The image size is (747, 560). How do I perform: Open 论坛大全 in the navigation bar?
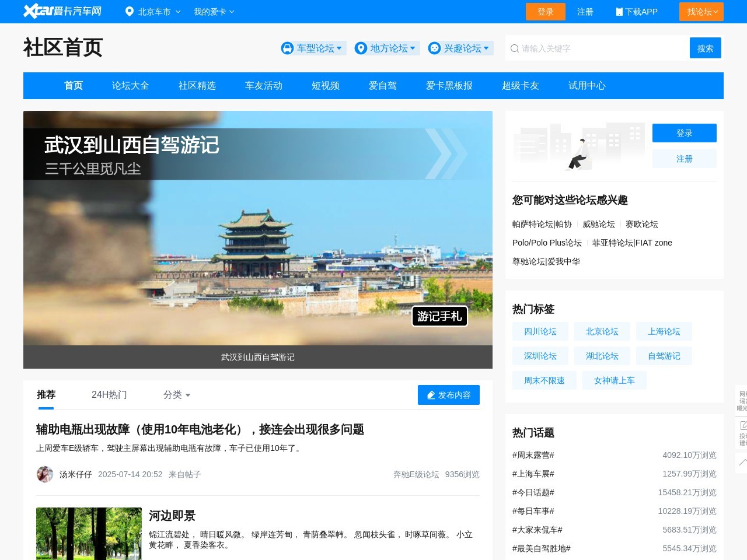[131, 86]
